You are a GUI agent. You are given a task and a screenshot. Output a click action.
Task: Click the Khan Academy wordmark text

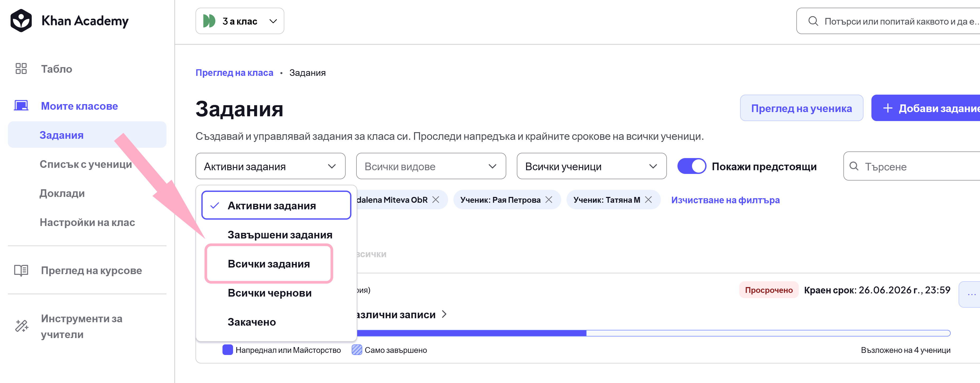[x=85, y=21]
